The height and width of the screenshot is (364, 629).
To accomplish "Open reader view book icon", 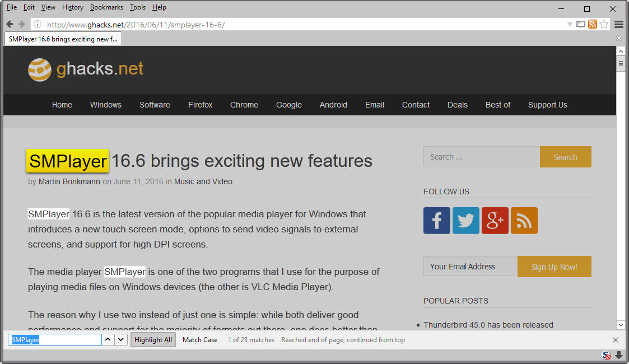I will [x=580, y=25].
